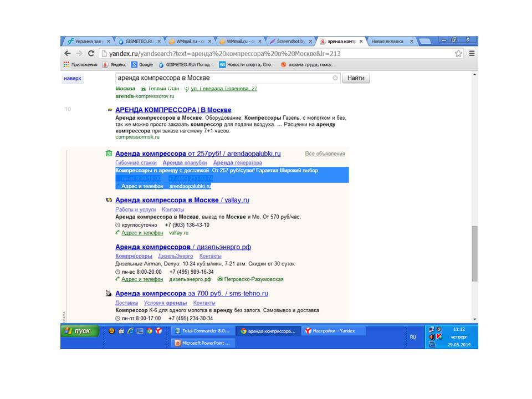Viewport: 532px width, 399px height.
Task: Go back using the browser back arrow
Action: (x=68, y=53)
